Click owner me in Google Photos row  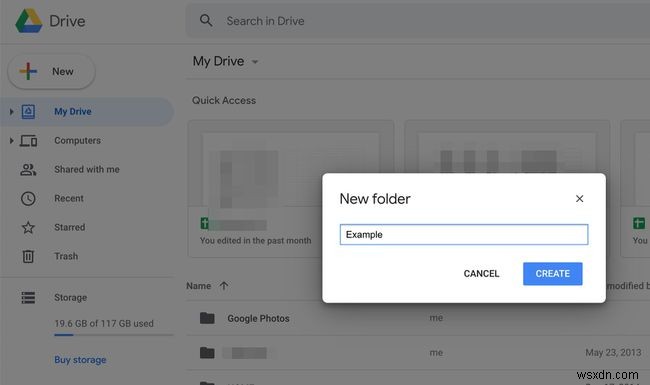click(436, 318)
